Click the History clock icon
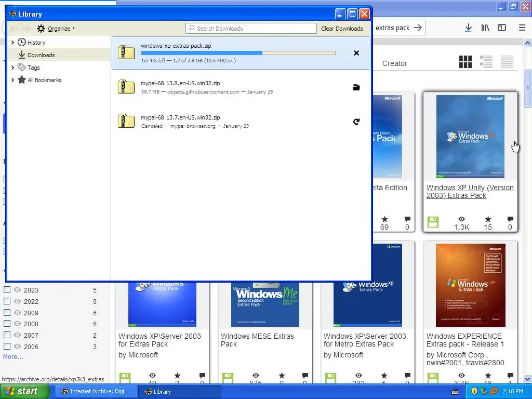Viewport: 532px width, 399px height. (x=22, y=42)
